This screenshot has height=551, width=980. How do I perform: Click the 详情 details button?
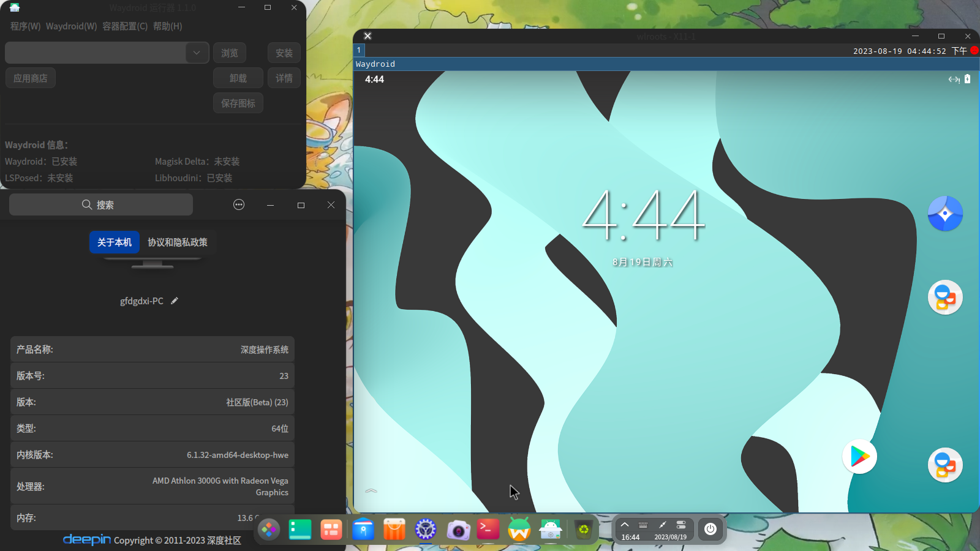click(x=284, y=78)
